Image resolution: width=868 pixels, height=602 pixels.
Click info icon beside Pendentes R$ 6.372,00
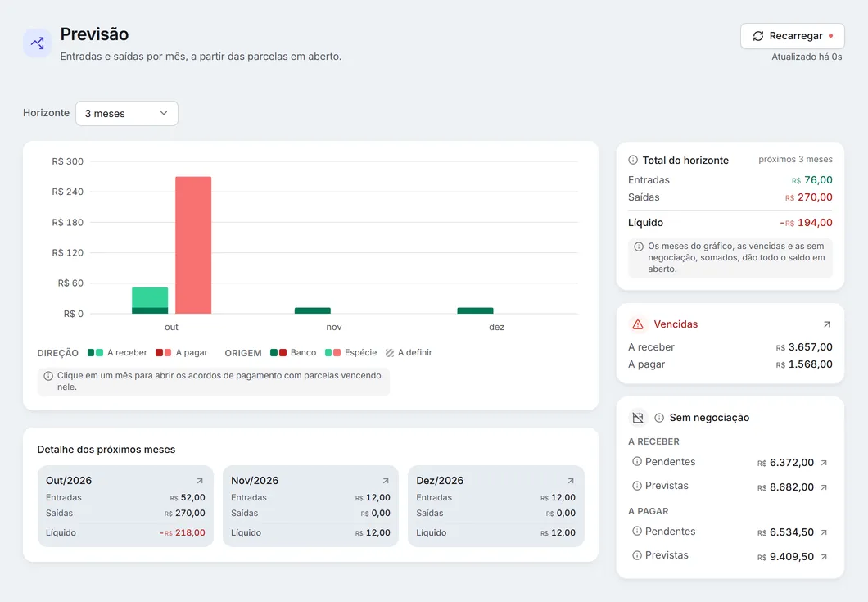(636, 461)
